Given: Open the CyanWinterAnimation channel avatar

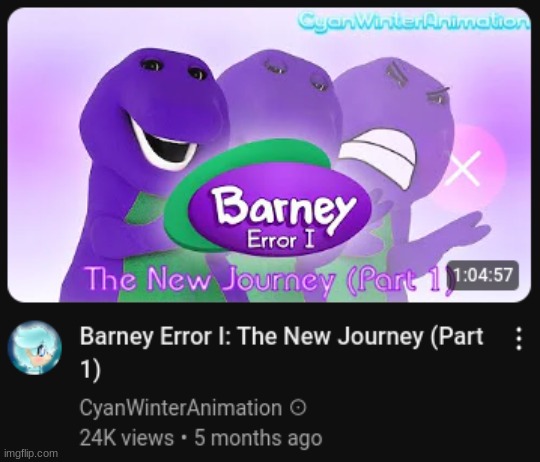Looking at the screenshot, I should 35,348.
